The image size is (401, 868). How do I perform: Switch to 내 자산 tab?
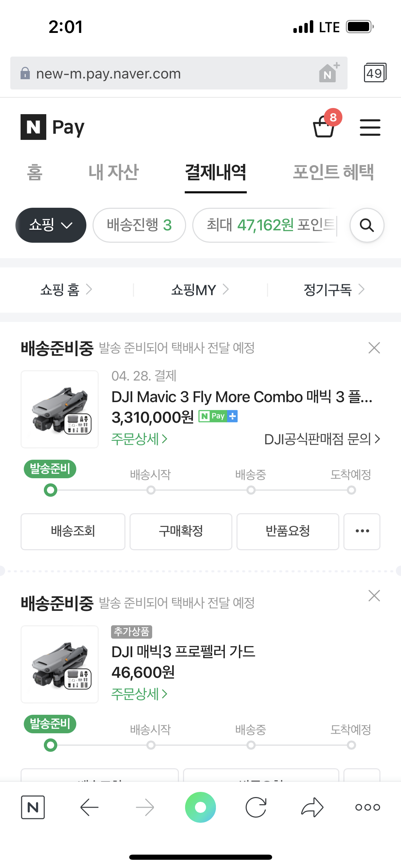[x=113, y=172]
